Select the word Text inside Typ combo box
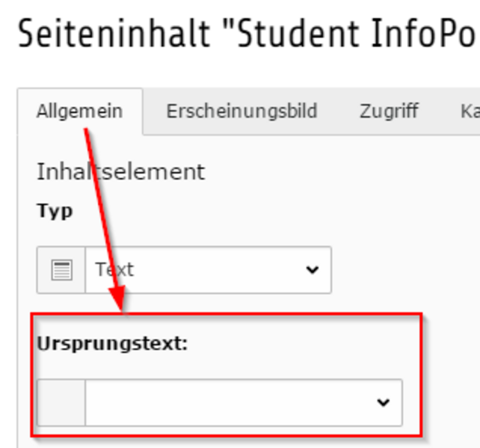 pos(115,270)
